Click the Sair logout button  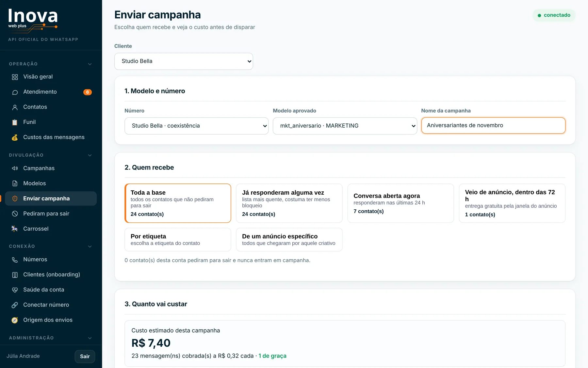85,357
